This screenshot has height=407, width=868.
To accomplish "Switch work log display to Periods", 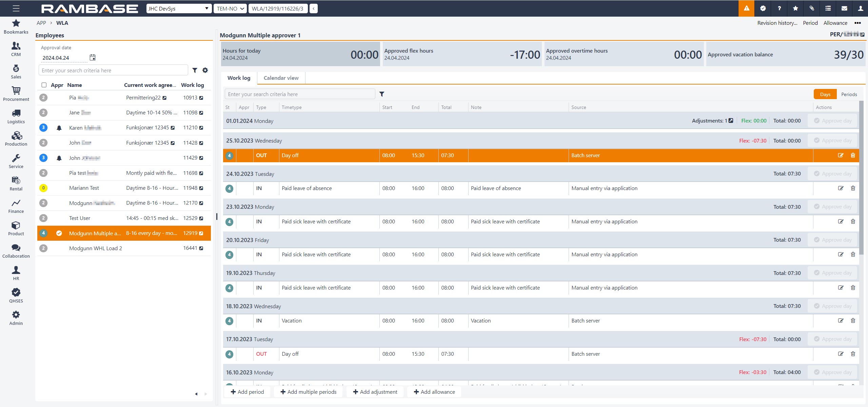I will [x=849, y=94].
